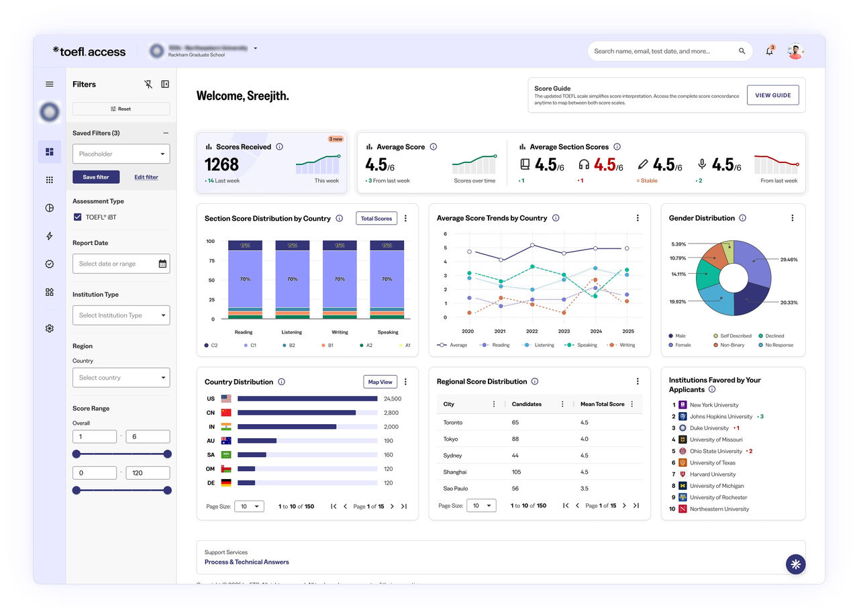Viewport: 859px width, 616px height.
Task: Select the apps dot-grid icon in sidebar
Action: click(49, 179)
